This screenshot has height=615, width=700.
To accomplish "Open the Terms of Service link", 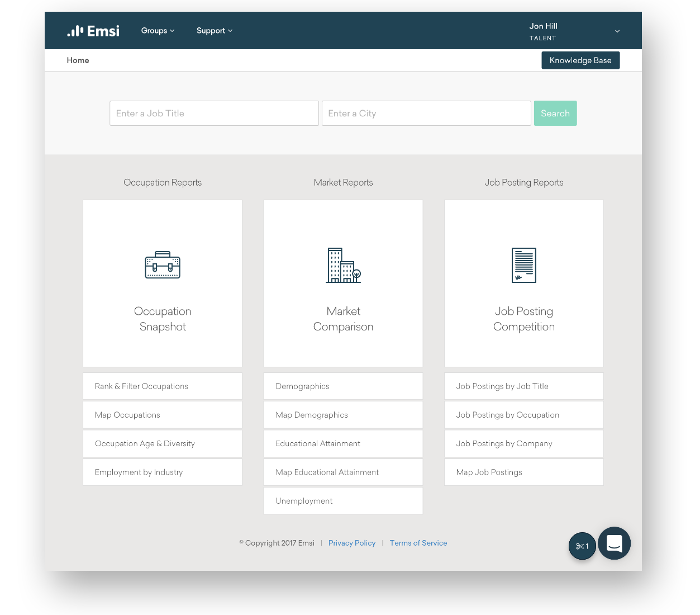I will (x=418, y=543).
